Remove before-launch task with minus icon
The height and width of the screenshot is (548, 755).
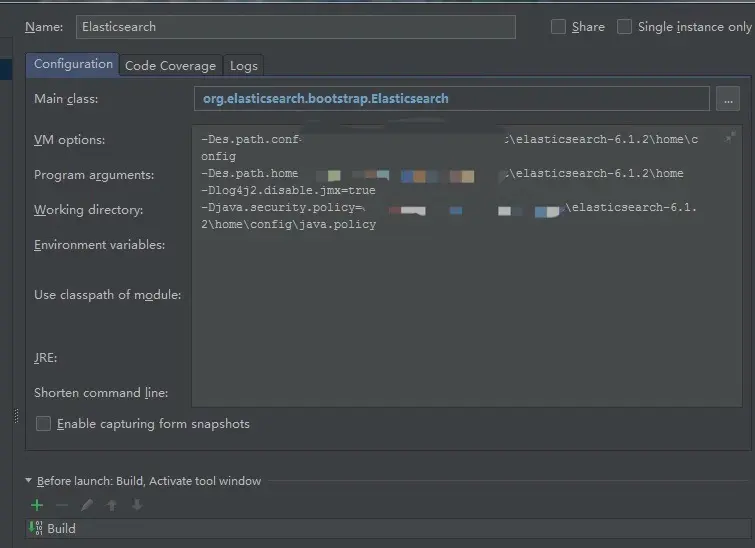tap(62, 505)
